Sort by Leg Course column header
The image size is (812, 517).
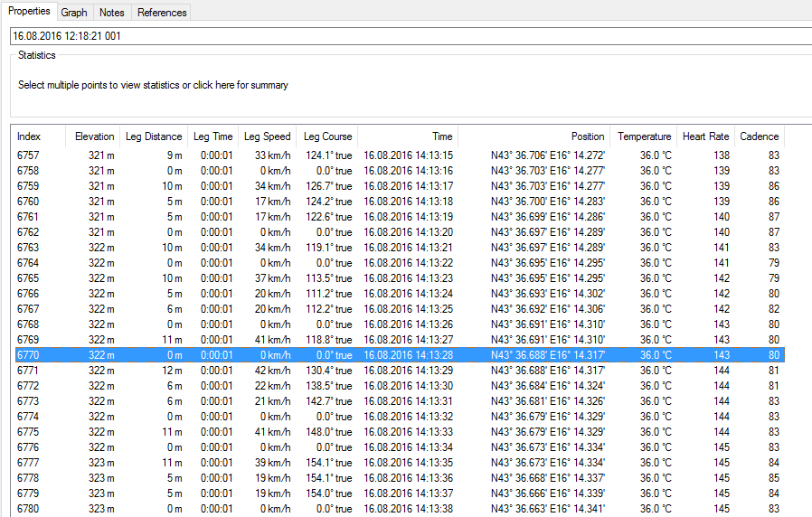pos(327,136)
